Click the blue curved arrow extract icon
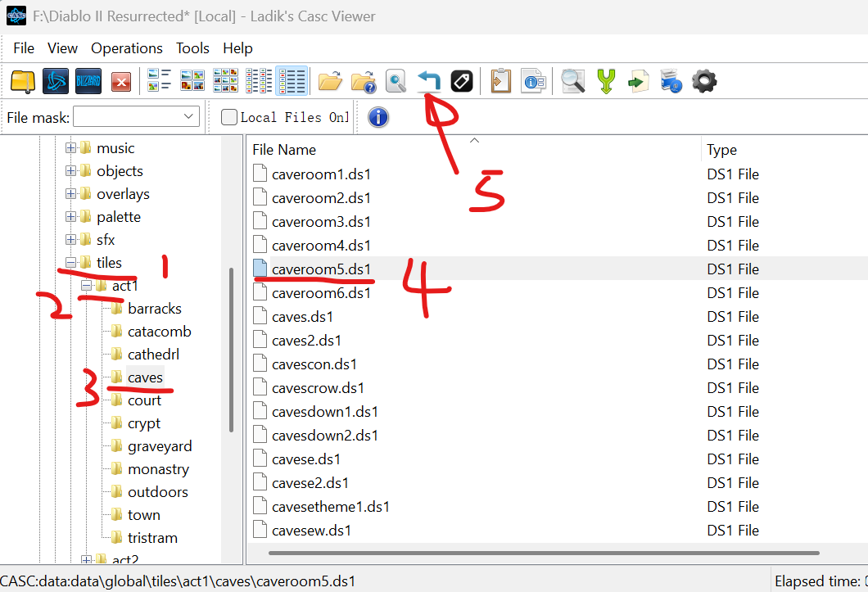 point(428,81)
